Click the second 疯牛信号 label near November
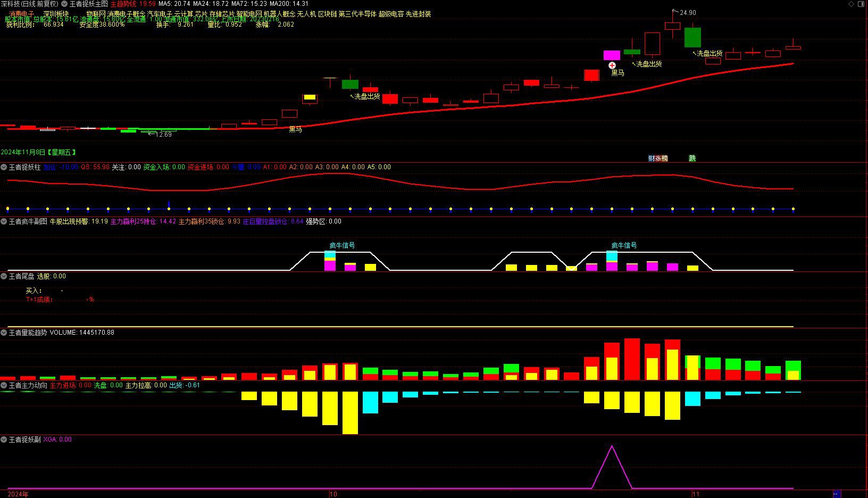 (624, 245)
